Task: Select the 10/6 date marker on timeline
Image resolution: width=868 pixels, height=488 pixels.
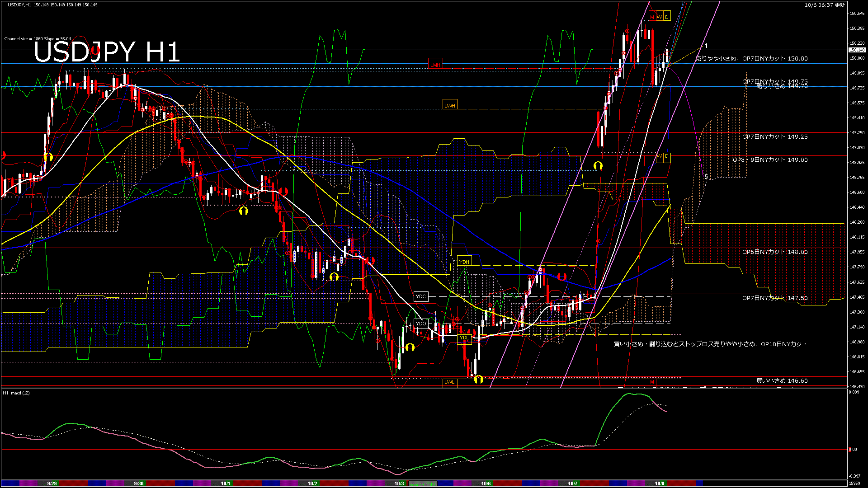Action: (x=486, y=483)
